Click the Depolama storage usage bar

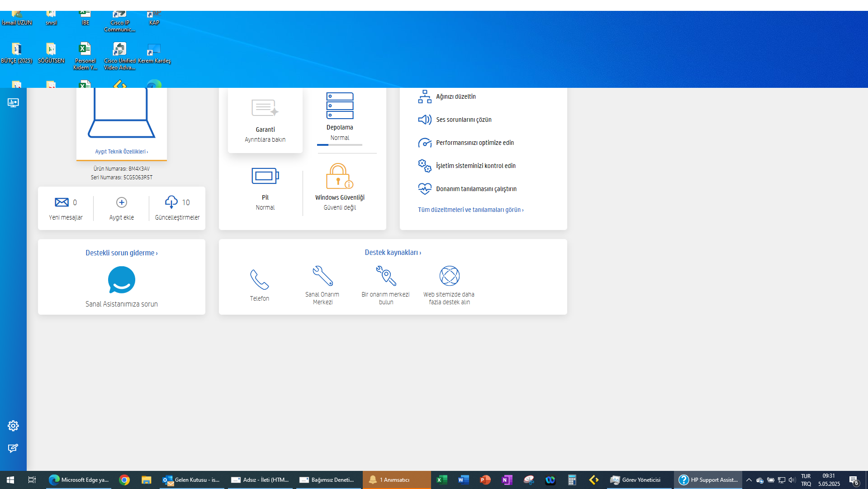click(x=340, y=145)
